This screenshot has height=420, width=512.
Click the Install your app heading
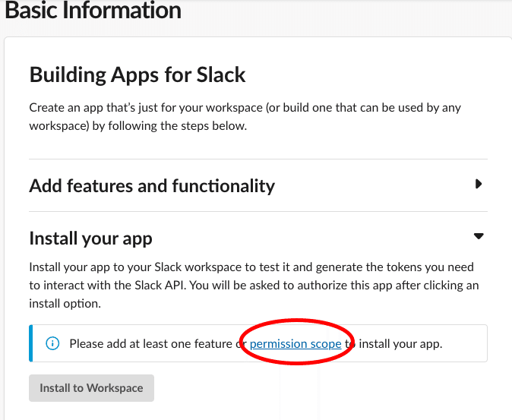tap(90, 238)
